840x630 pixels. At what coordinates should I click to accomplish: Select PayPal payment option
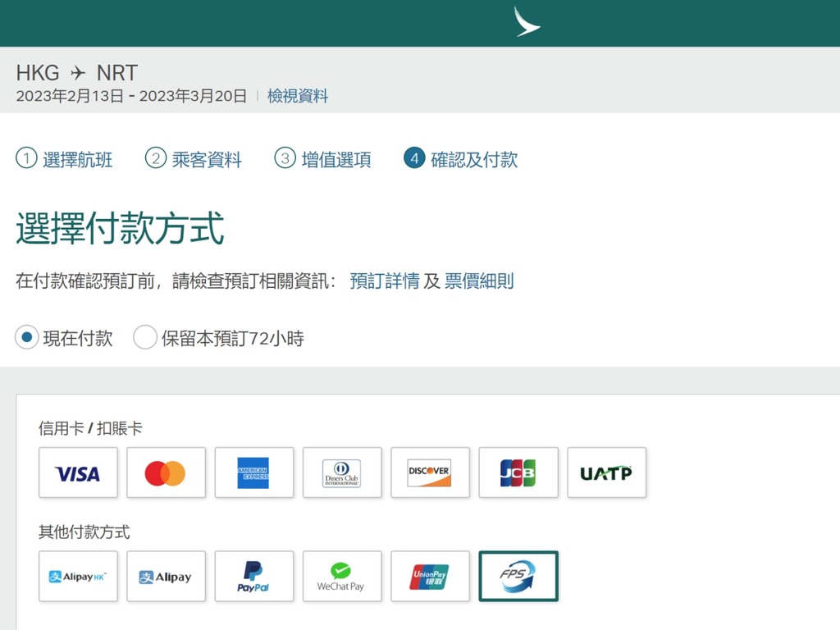click(x=254, y=577)
